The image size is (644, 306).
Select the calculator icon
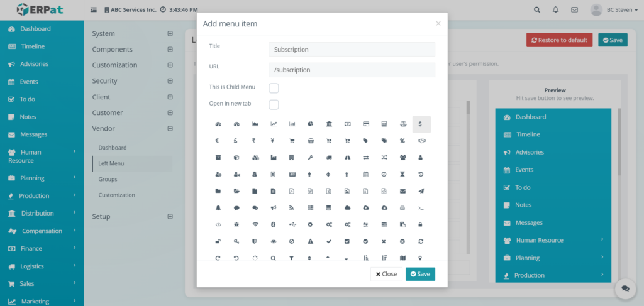384,124
